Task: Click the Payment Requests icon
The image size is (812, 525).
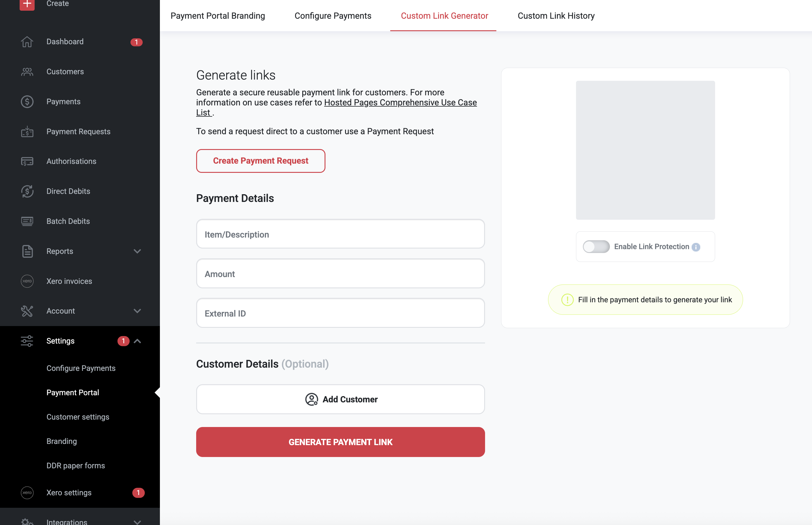Action: coord(27,132)
